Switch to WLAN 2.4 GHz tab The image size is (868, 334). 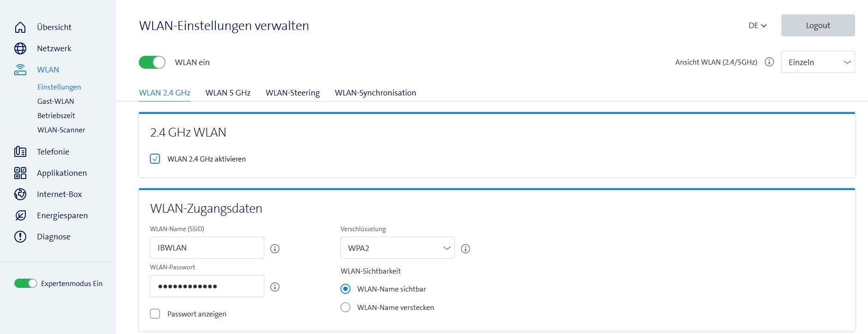tap(165, 93)
